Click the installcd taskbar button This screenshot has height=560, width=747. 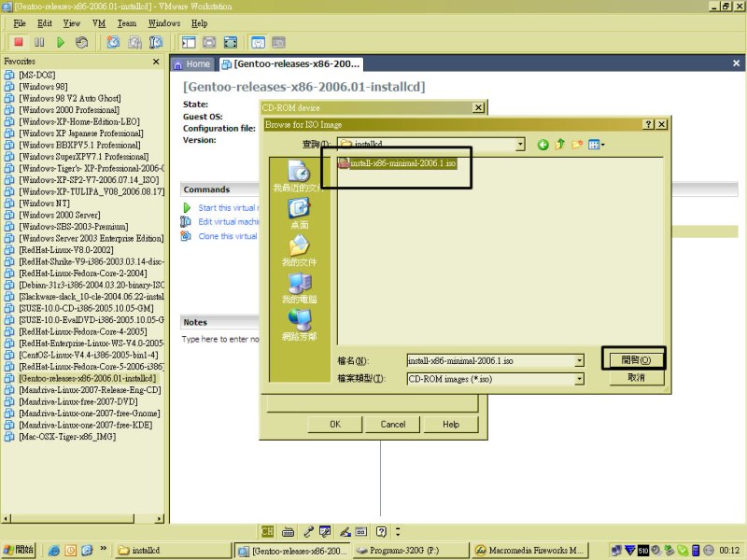click(x=174, y=550)
